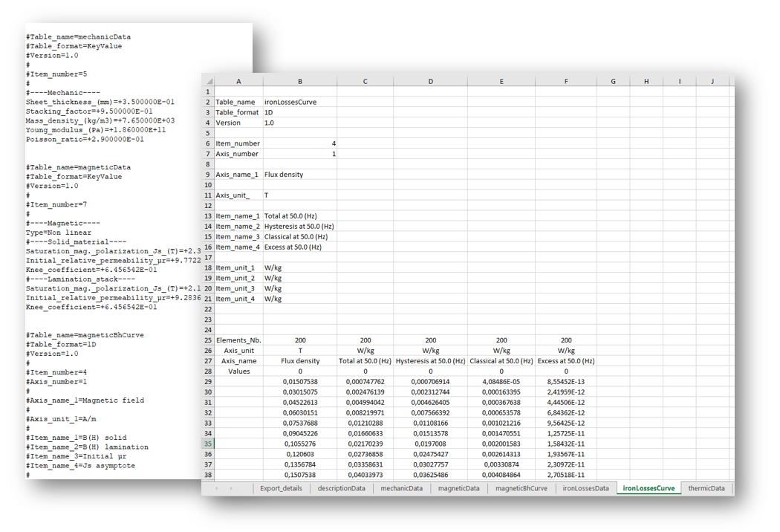Select column F header
Screen dimensions: 780x532
(x=566, y=81)
